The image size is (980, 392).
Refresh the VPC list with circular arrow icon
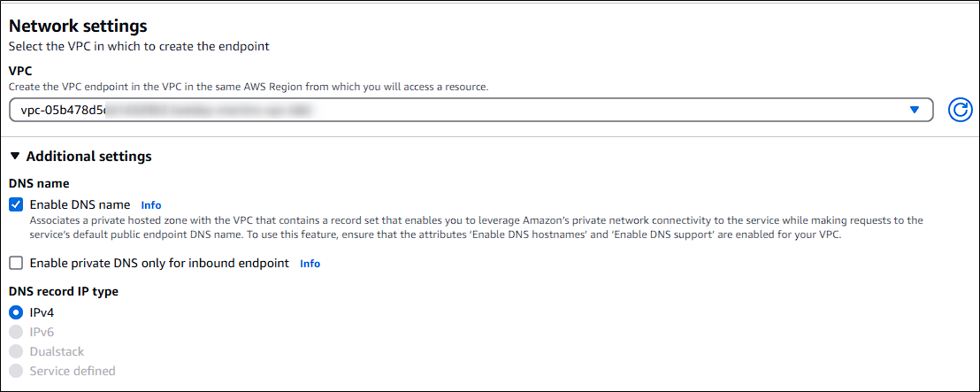pyautogui.click(x=960, y=110)
